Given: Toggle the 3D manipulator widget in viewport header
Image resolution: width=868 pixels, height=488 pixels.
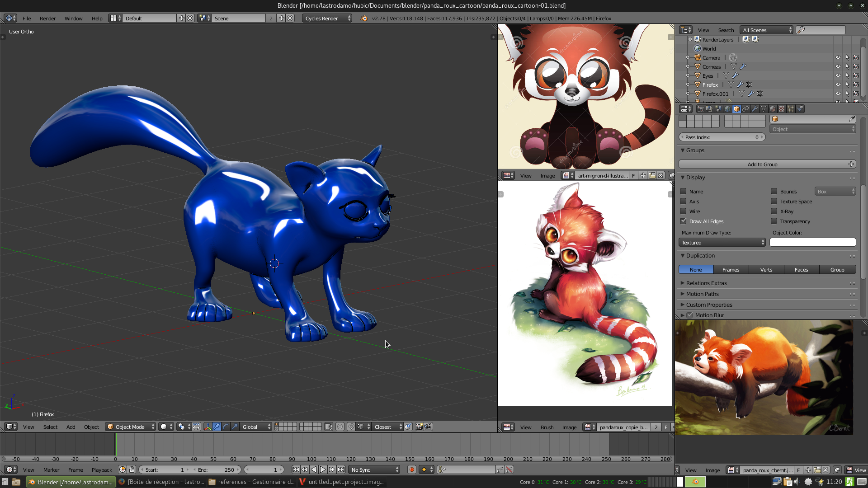Looking at the screenshot, I should click(208, 427).
